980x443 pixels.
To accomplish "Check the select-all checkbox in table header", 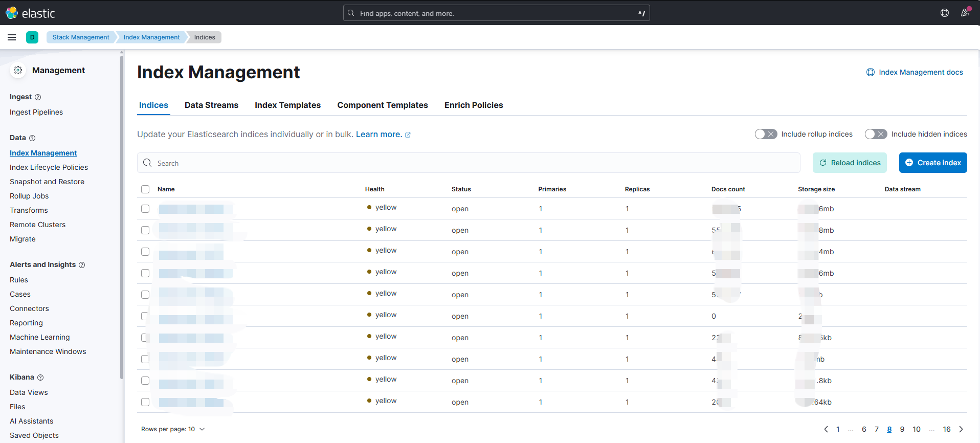I will click(145, 189).
